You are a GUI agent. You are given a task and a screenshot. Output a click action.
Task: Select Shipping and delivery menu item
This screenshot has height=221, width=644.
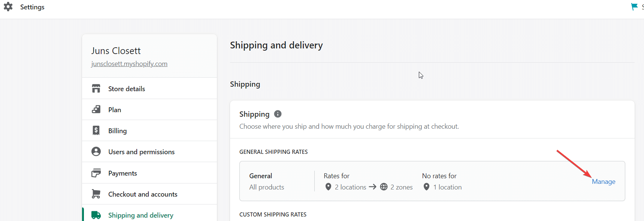[x=140, y=215]
